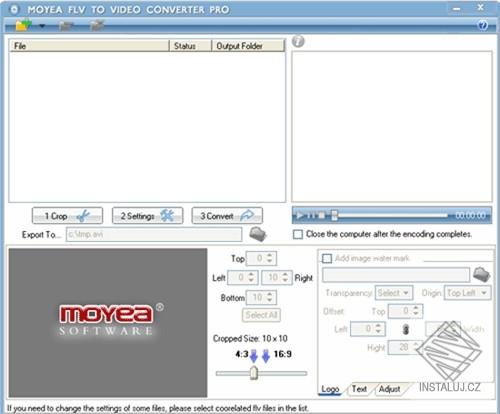The height and width of the screenshot is (414, 500).
Task: Click the Top crop spinner arrows
Action: (x=270, y=258)
